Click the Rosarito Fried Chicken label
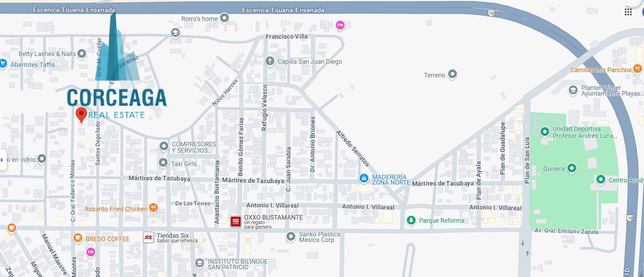This screenshot has height=277, width=644. tap(116, 209)
